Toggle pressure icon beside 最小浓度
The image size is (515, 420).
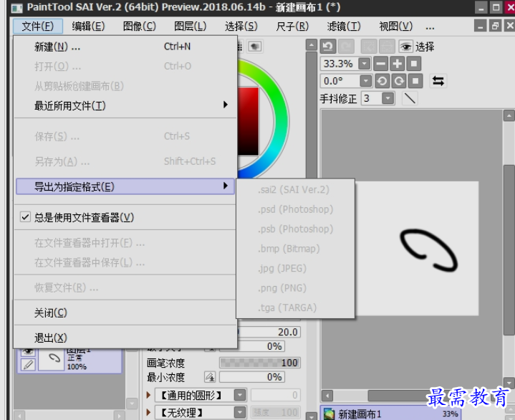210,377
